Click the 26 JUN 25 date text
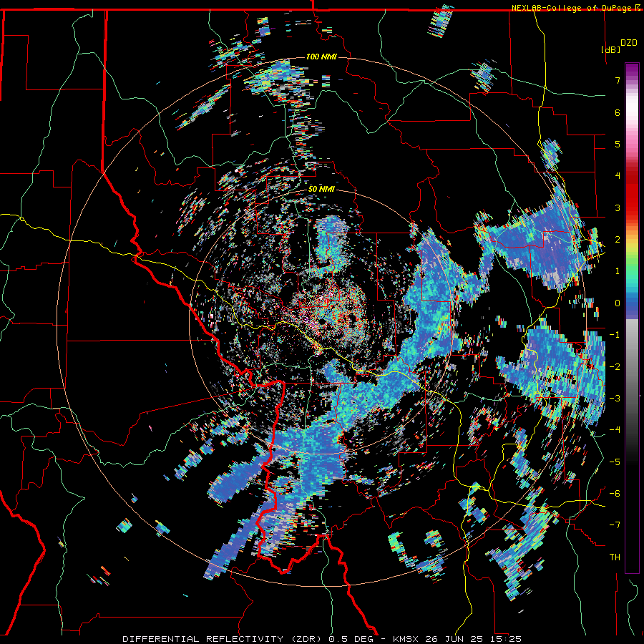The width and height of the screenshot is (644, 644). [453, 639]
